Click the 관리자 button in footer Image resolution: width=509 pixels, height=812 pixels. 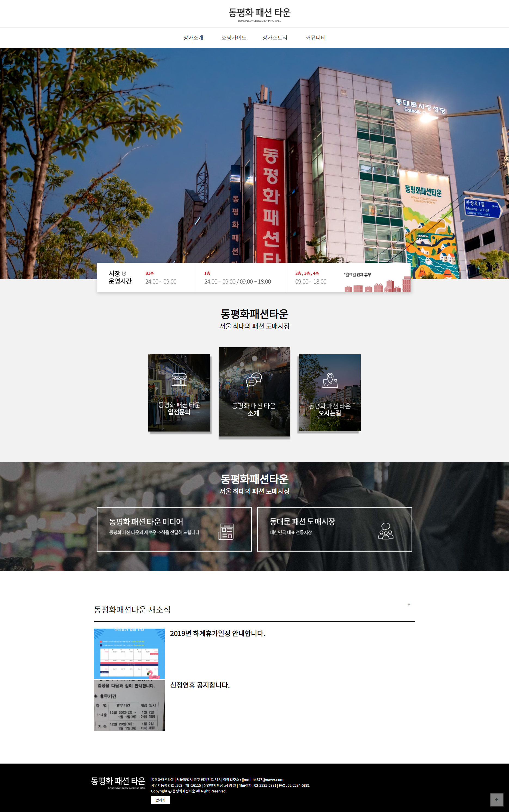(161, 800)
